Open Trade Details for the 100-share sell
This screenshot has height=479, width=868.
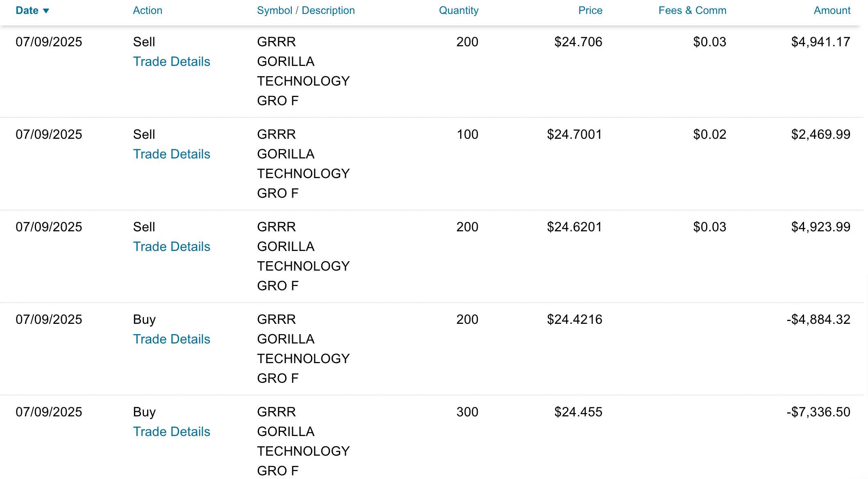coord(171,154)
